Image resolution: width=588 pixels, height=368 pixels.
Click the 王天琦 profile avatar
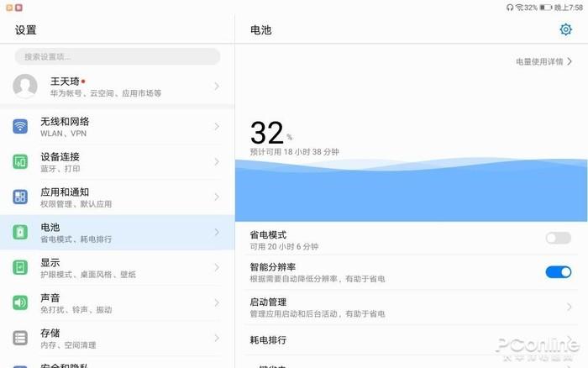pos(26,86)
